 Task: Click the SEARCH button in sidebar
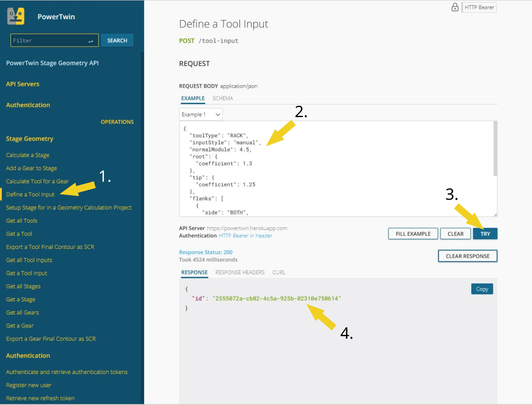point(117,41)
